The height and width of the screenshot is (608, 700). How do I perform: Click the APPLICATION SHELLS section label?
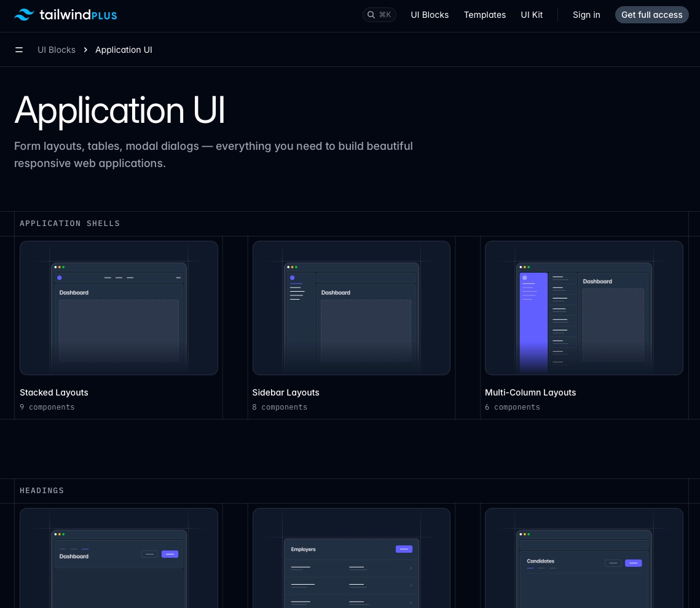point(69,224)
